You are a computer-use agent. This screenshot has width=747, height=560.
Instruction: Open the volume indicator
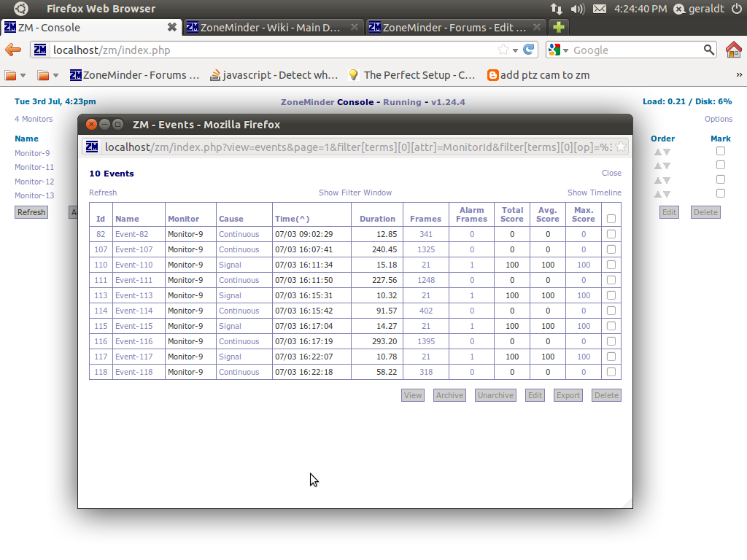[578, 9]
